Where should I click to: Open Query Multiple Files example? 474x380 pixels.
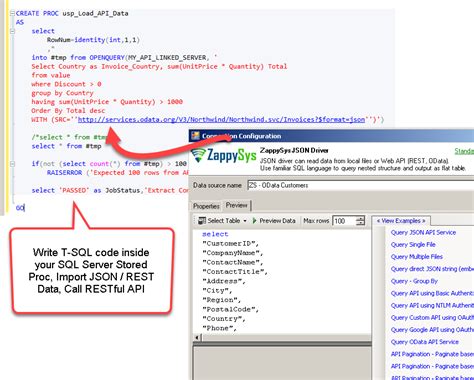[417, 257]
